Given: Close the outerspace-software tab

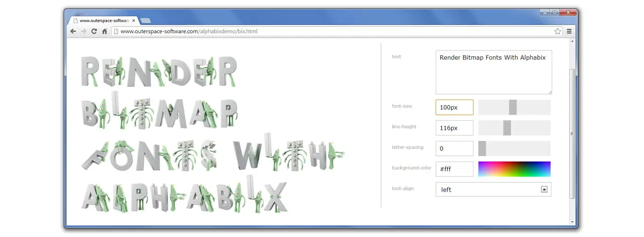Looking at the screenshot, I should [133, 21].
